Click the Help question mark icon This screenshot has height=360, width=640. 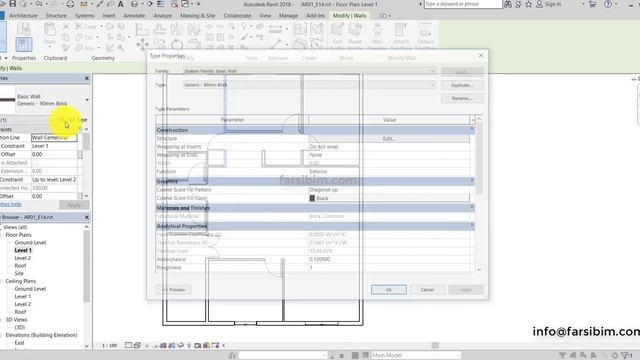click(x=608, y=4)
